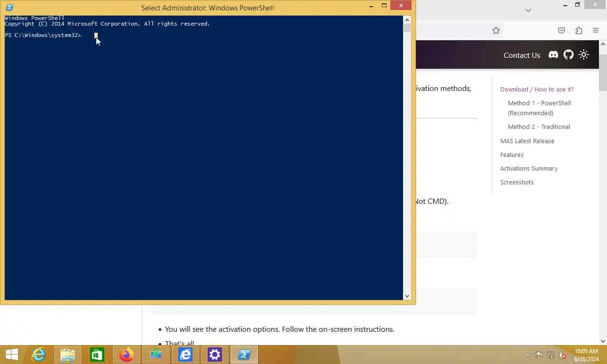Click the muted volume tray icon

pos(562,355)
